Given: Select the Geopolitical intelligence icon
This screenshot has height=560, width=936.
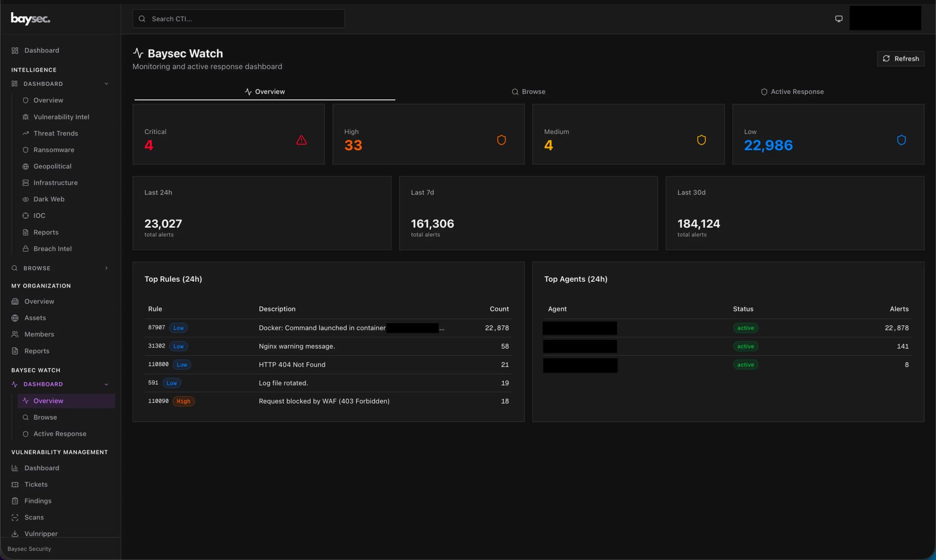Looking at the screenshot, I should click(26, 166).
